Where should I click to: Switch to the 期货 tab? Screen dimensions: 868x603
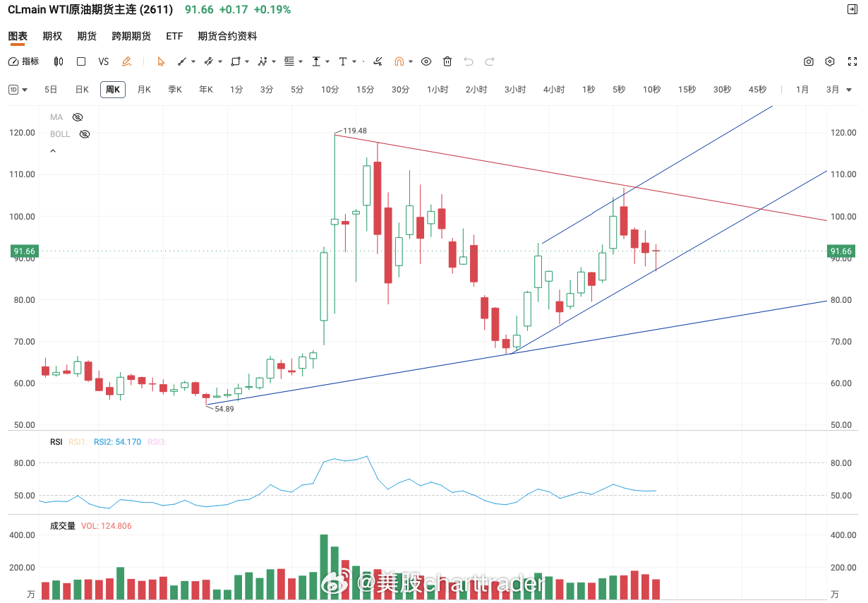tap(87, 36)
